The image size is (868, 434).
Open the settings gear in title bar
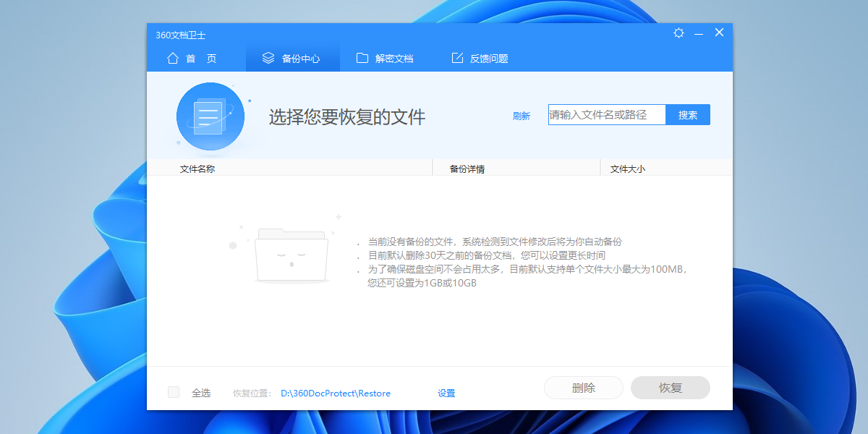pyautogui.click(x=678, y=33)
